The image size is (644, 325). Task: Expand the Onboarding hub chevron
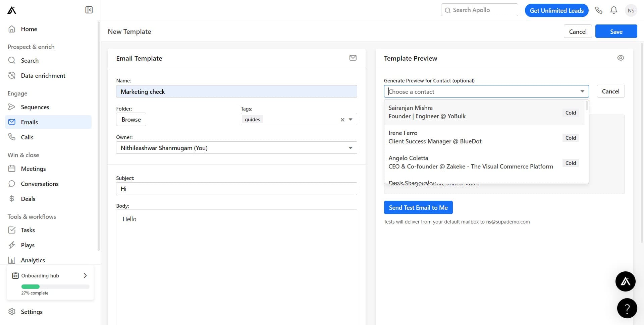click(85, 275)
